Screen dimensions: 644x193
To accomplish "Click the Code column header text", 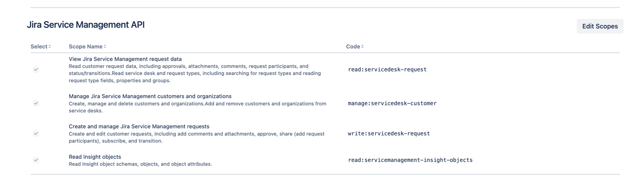I will (353, 47).
